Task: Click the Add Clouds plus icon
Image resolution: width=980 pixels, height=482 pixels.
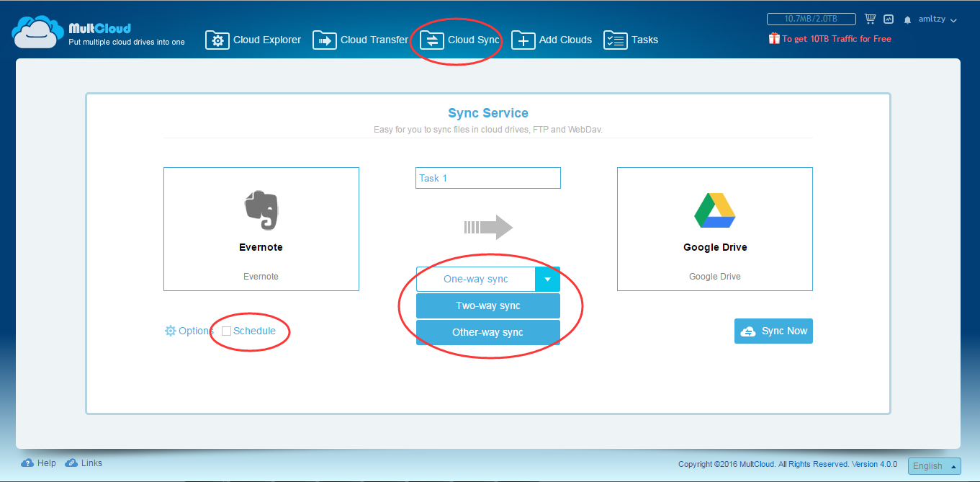Action: pos(523,40)
